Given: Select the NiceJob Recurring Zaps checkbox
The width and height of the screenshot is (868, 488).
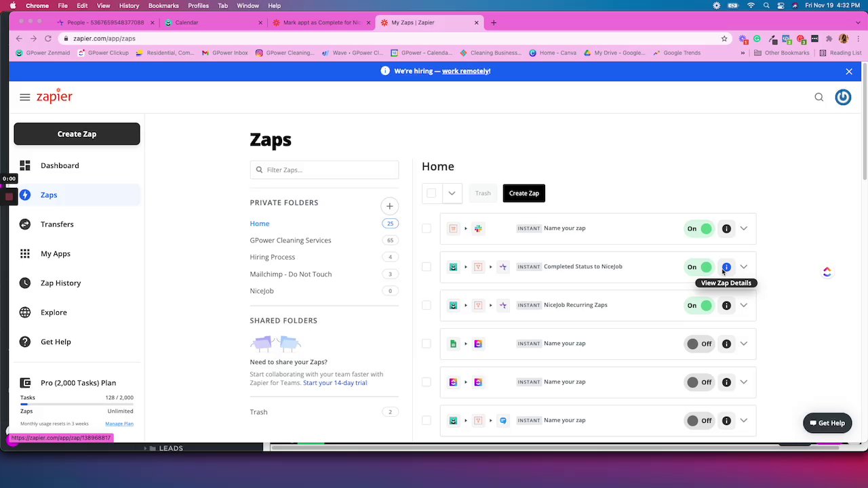Looking at the screenshot, I should [427, 306].
